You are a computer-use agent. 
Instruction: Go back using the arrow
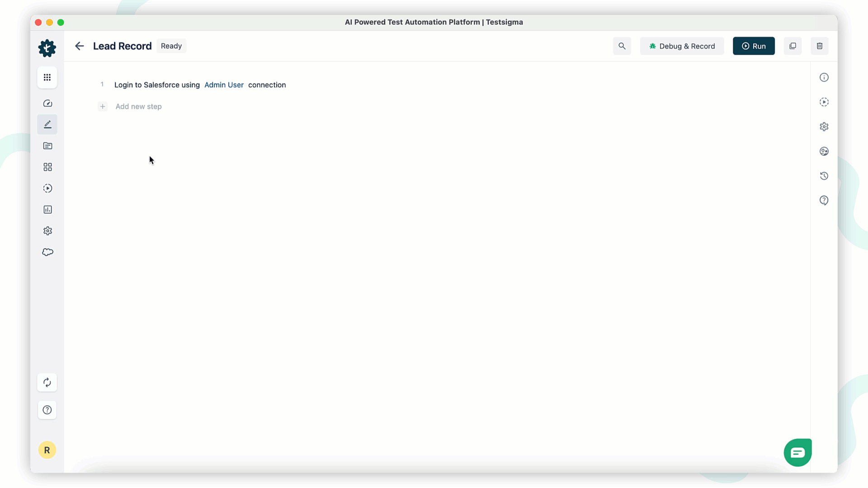pos(80,46)
